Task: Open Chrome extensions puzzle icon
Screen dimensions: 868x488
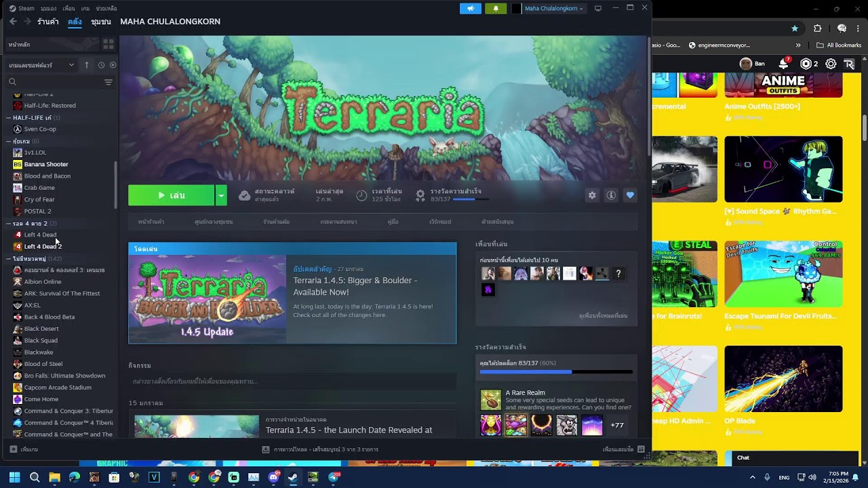Action: click(x=818, y=28)
